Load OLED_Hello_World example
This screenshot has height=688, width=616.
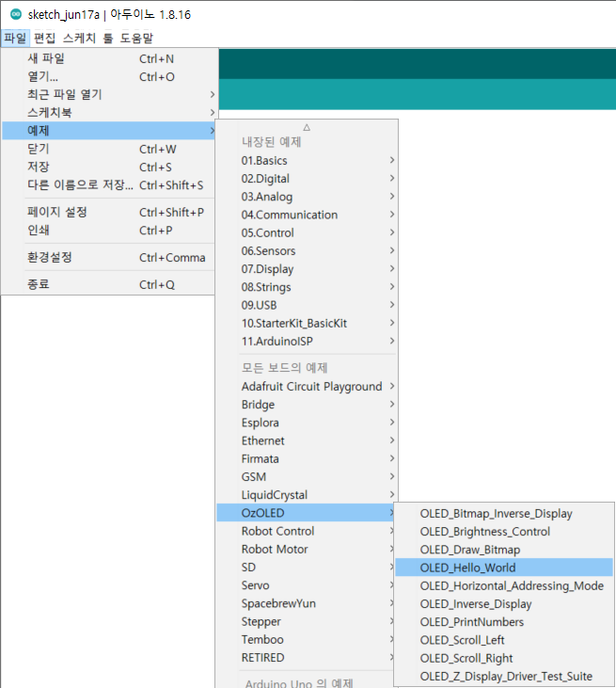(x=504, y=568)
